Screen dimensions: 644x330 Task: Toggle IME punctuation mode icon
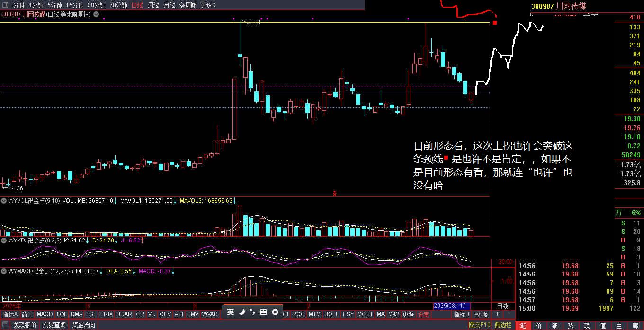pyautogui.click(x=252, y=312)
